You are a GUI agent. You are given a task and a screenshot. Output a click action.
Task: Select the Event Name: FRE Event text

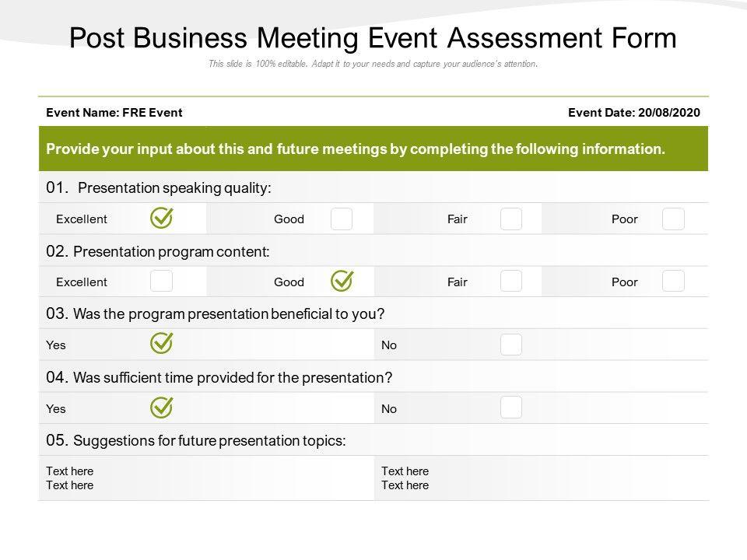point(114,113)
